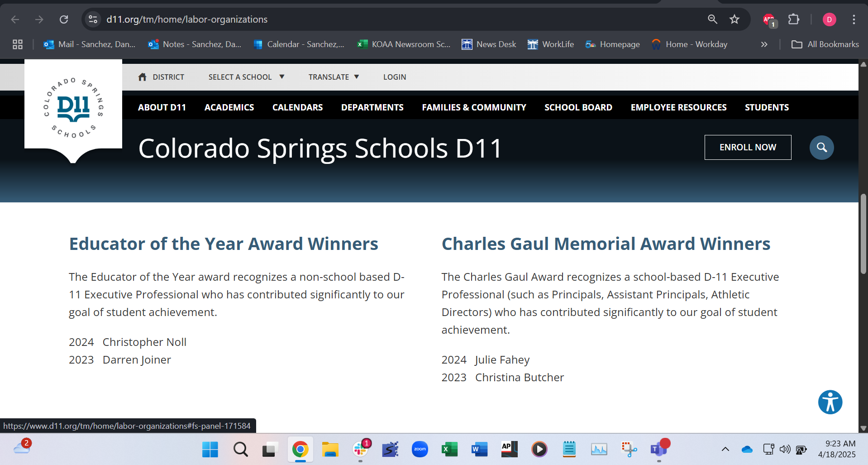View site information icon in address bar
This screenshot has width=868, height=465.
pos(93,19)
